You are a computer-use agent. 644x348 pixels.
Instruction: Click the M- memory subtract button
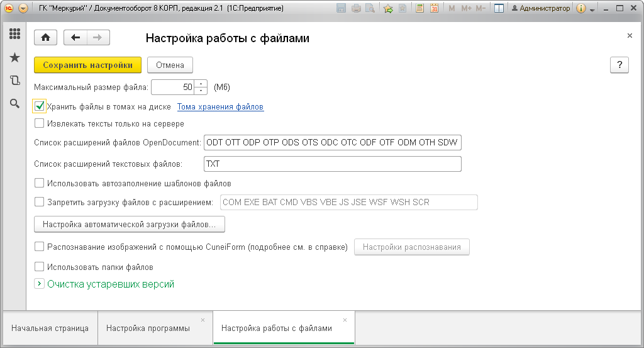(480, 8)
